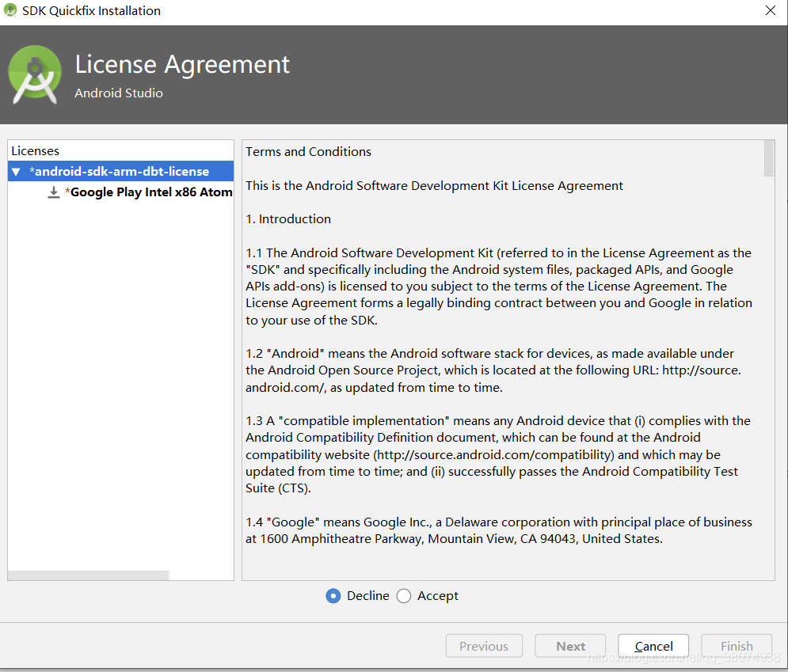Close the SDK Quickfix Installation dialog

tap(771, 10)
